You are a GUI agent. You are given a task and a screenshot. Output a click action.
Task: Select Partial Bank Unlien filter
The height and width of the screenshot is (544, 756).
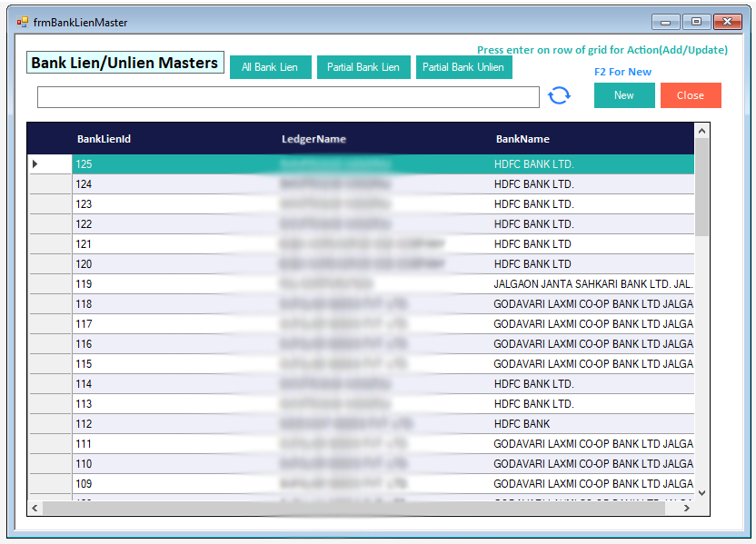tap(463, 67)
